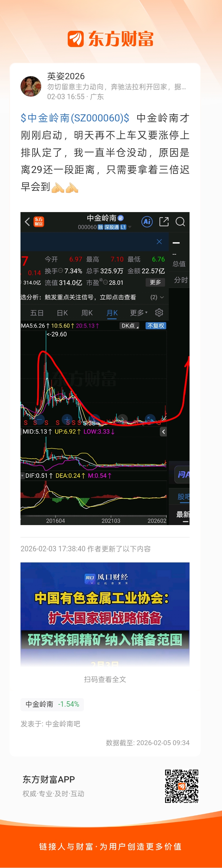Viewport: 222px width, 868px height.
Task: Tap 发表于: 中金岭南吧 forum text
Action: pos(50,724)
